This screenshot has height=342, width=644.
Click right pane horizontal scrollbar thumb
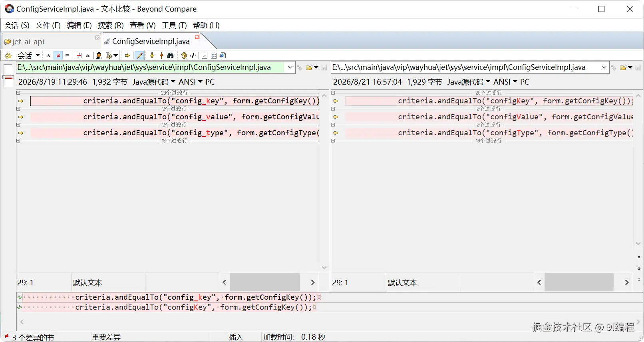[579, 283]
